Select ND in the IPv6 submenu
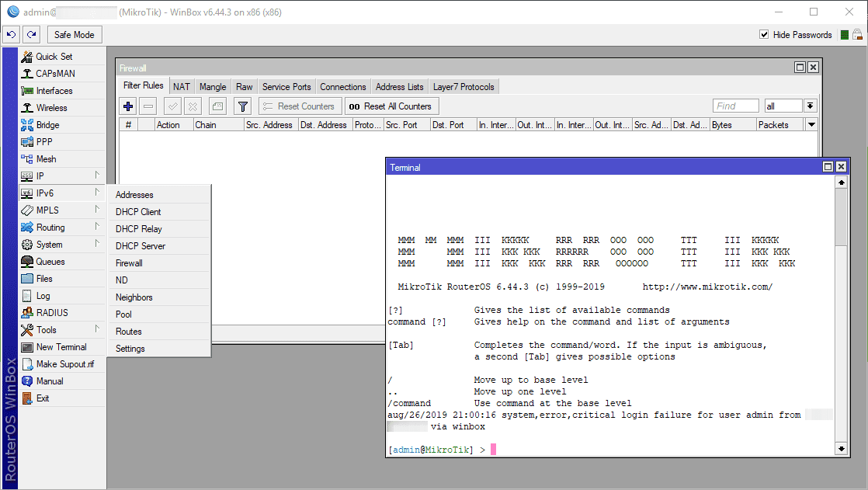This screenshot has height=490, width=868. pos(159,280)
